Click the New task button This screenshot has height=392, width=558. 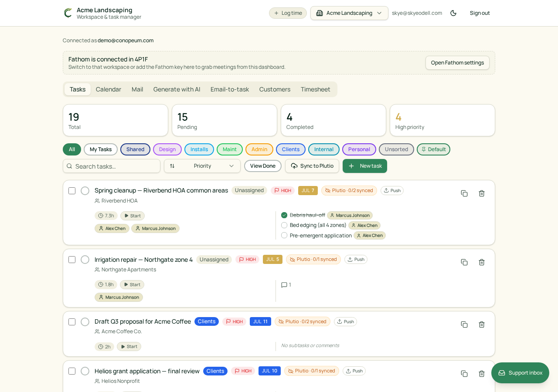pos(365,166)
